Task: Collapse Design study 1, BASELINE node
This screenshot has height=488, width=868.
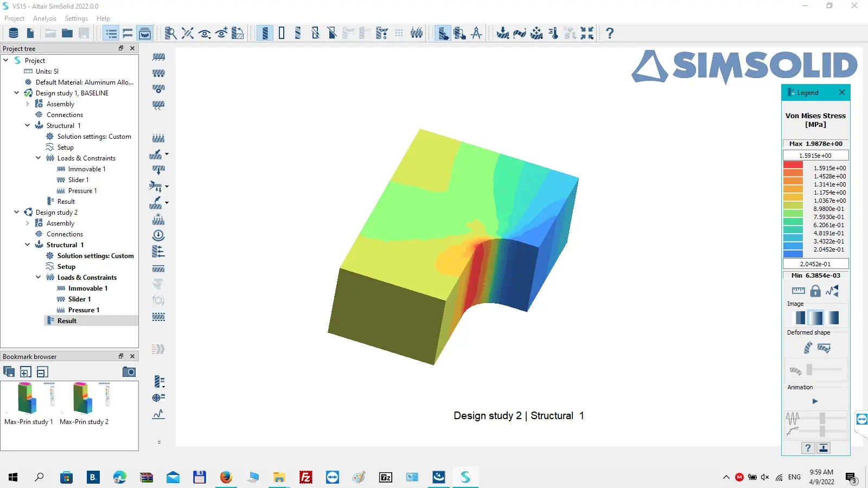Action: [x=17, y=93]
